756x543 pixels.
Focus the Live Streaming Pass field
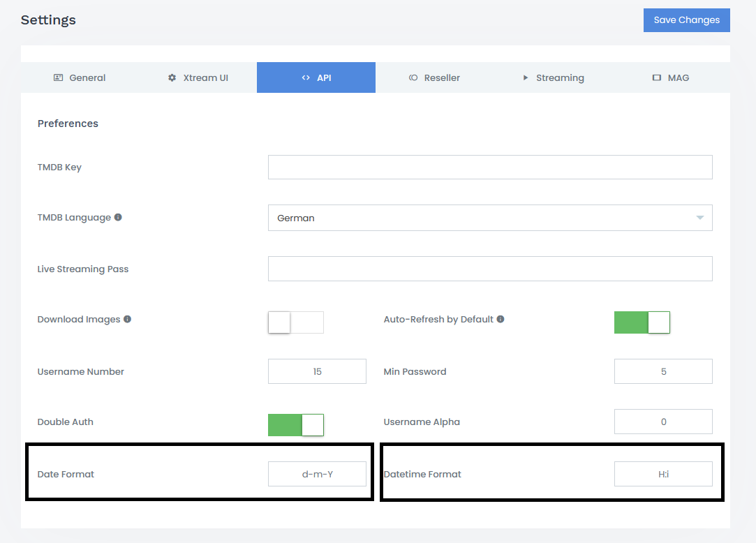490,269
